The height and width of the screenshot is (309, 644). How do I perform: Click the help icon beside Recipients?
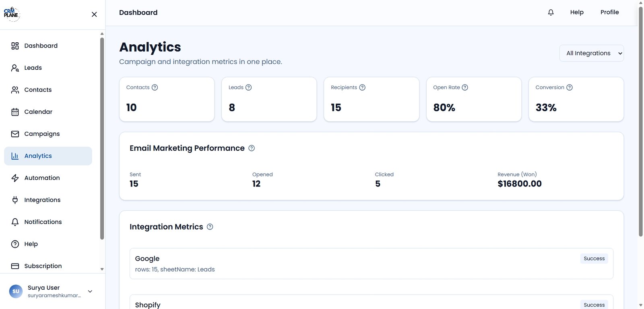click(x=362, y=87)
